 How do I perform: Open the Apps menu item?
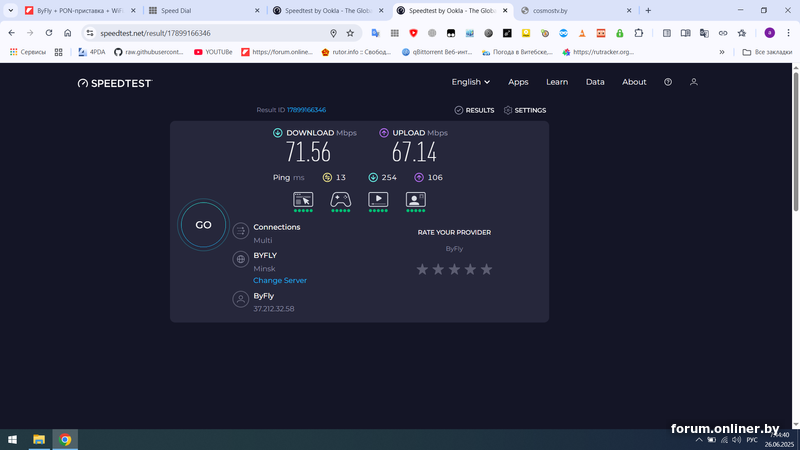click(518, 82)
